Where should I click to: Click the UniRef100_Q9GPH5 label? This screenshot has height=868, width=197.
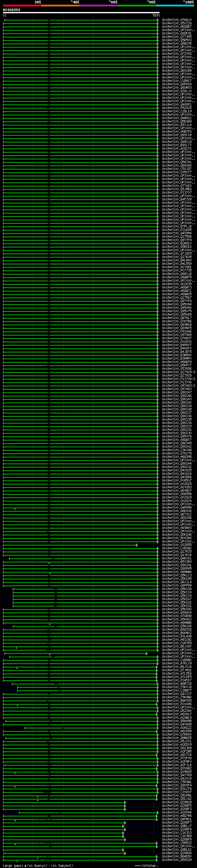tap(177, 568)
